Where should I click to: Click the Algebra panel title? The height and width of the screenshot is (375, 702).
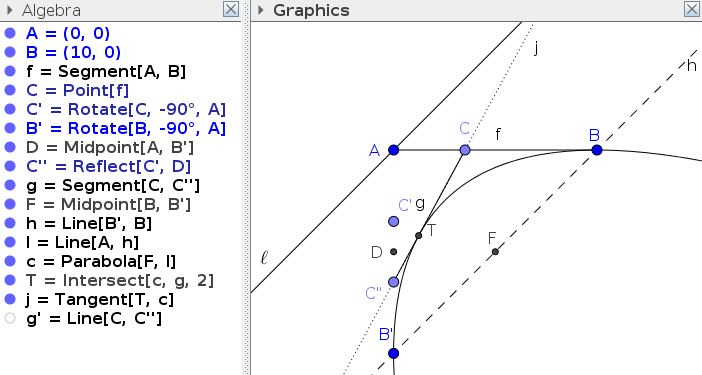click(x=51, y=10)
